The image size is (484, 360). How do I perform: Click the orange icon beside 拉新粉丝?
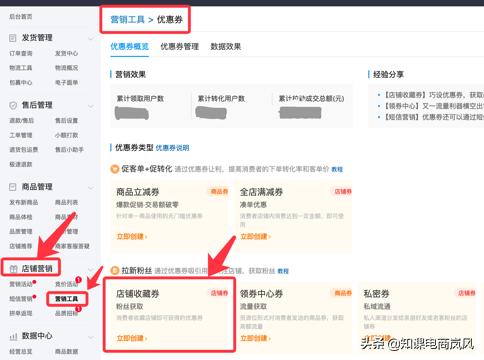[x=115, y=270]
